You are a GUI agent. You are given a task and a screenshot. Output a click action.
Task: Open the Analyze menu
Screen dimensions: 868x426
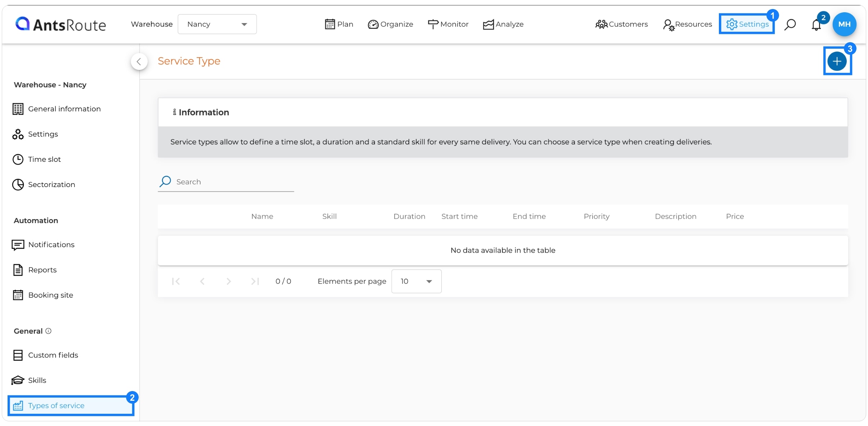(x=503, y=24)
